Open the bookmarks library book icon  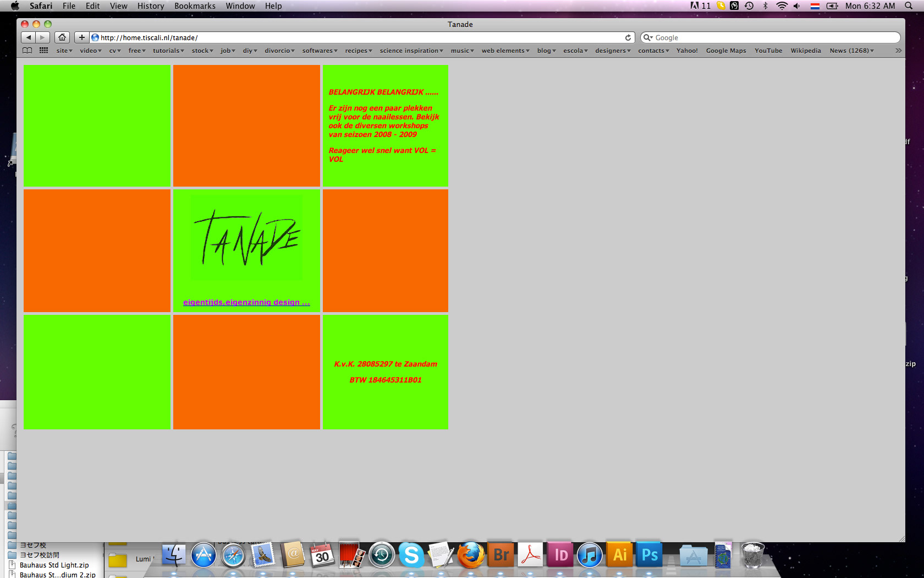(x=28, y=51)
